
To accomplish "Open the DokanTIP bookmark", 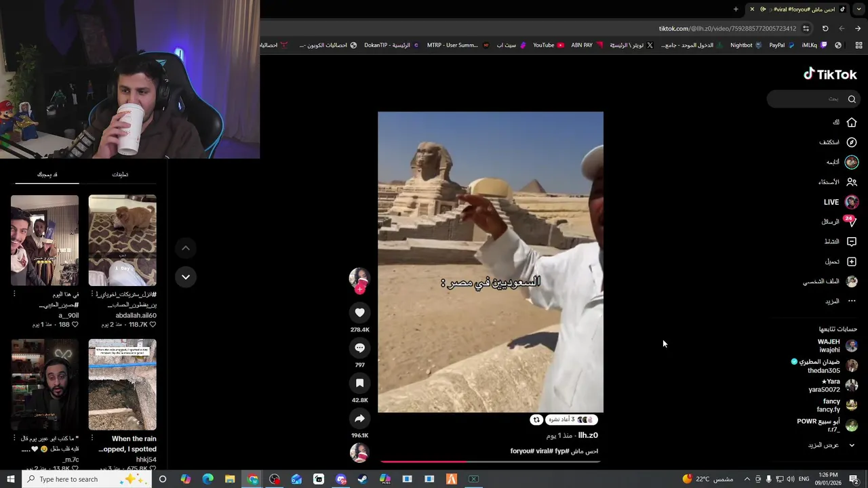I will (x=391, y=45).
